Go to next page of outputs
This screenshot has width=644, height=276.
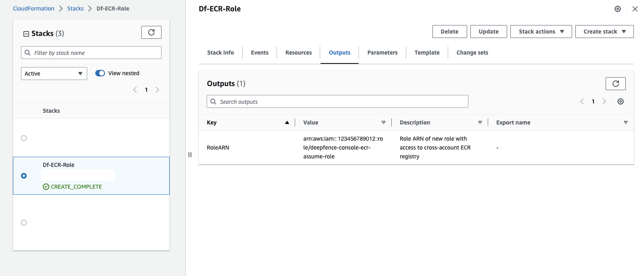604,101
